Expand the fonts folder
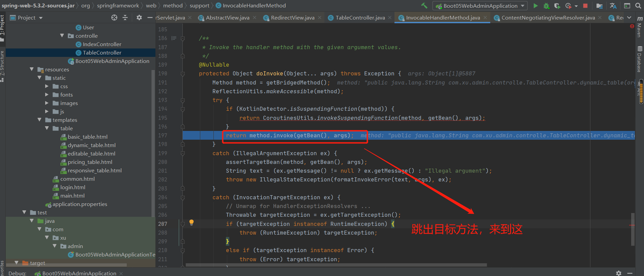Screen dimensions: 644x276 (47, 95)
